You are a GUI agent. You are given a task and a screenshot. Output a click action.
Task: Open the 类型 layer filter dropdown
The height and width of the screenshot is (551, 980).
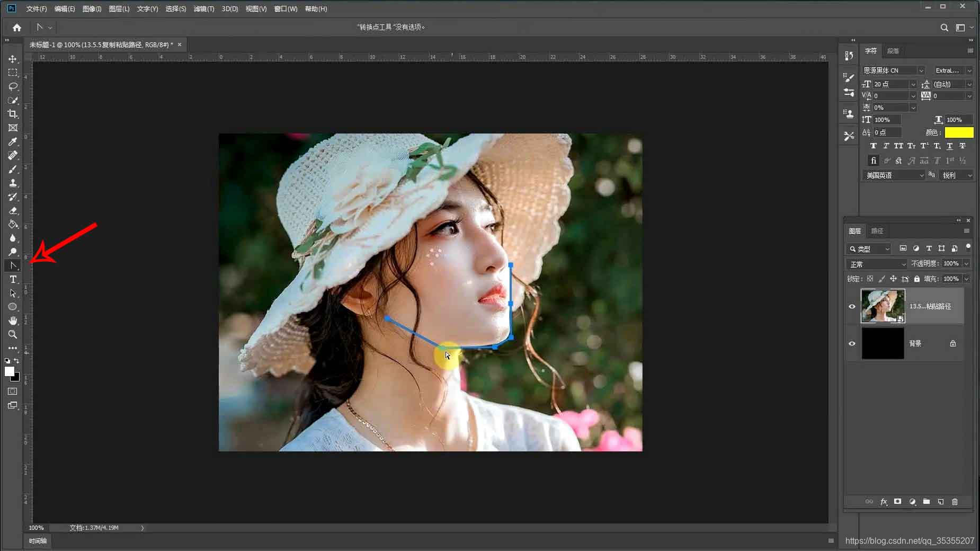[x=869, y=249]
